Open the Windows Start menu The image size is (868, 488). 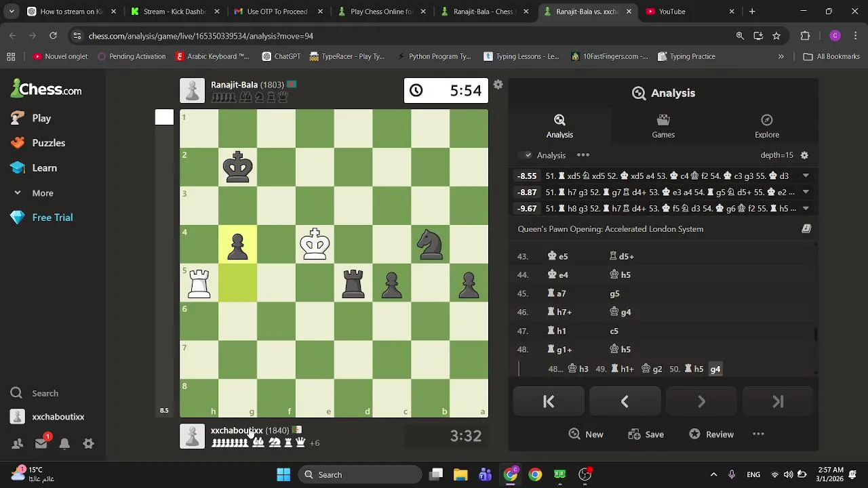pos(283,474)
